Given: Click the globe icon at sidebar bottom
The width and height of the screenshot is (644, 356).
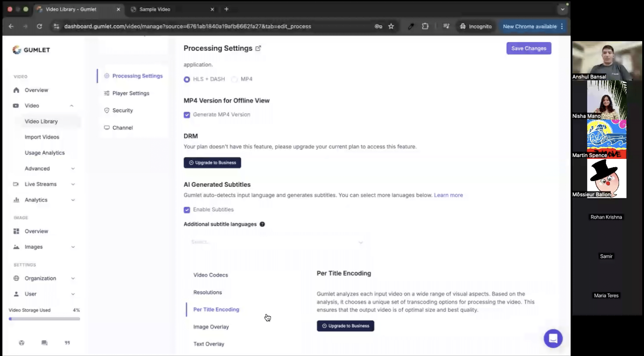Looking at the screenshot, I should (x=22, y=343).
